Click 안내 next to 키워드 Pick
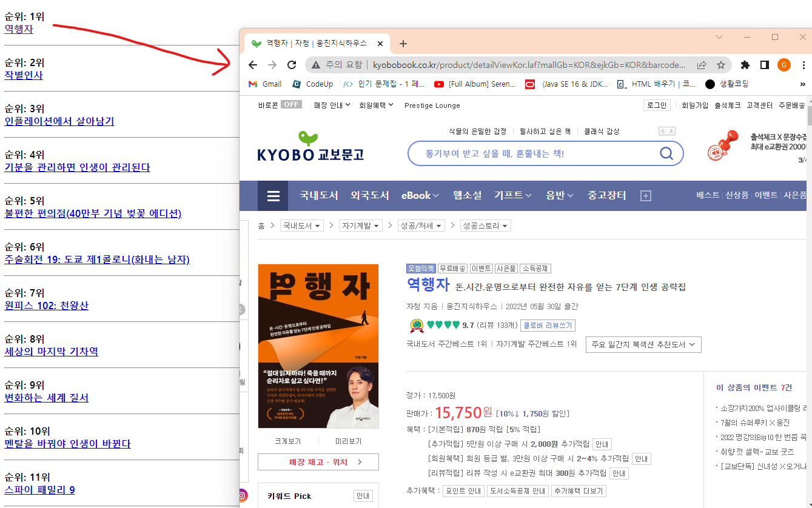This screenshot has width=812, height=508. tap(363, 496)
